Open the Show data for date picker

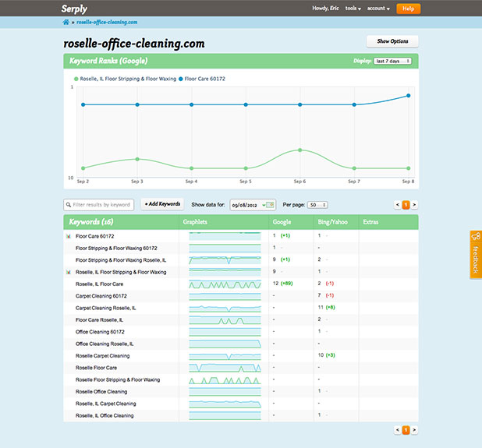pyautogui.click(x=253, y=205)
